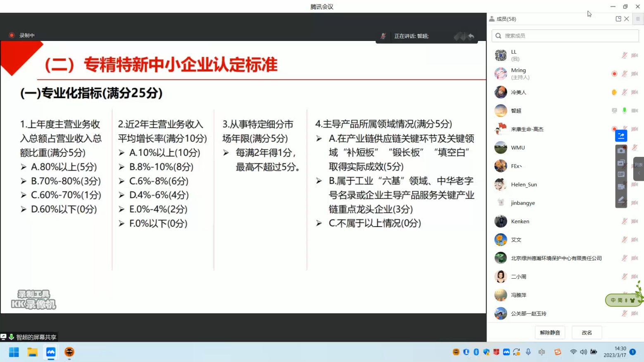Click the muted mic in speaking bar
Viewport: 644px width, 362px height.
point(383,36)
